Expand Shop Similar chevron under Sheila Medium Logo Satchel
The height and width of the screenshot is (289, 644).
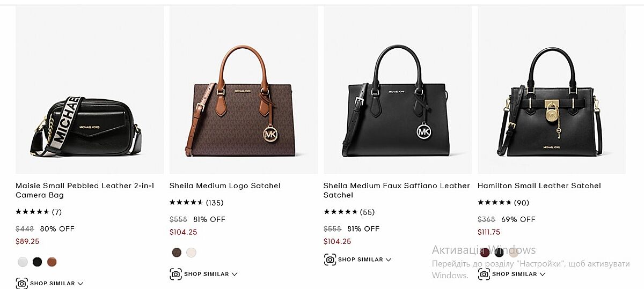point(234,274)
